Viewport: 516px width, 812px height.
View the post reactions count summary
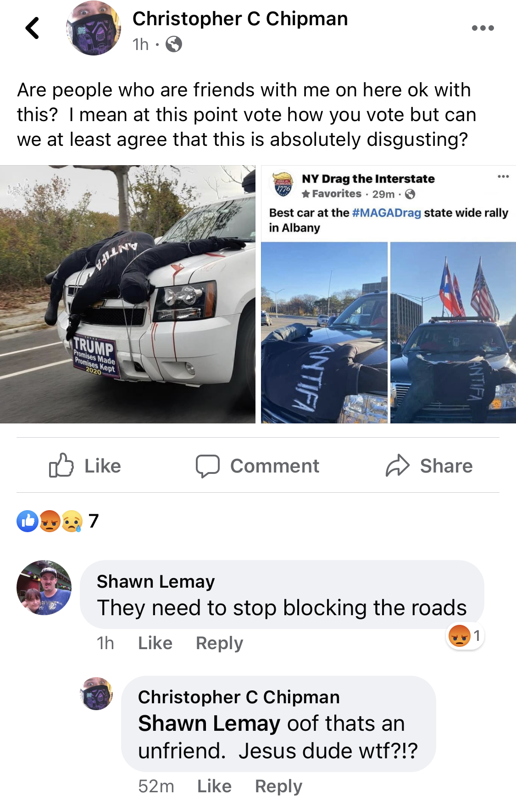click(58, 521)
